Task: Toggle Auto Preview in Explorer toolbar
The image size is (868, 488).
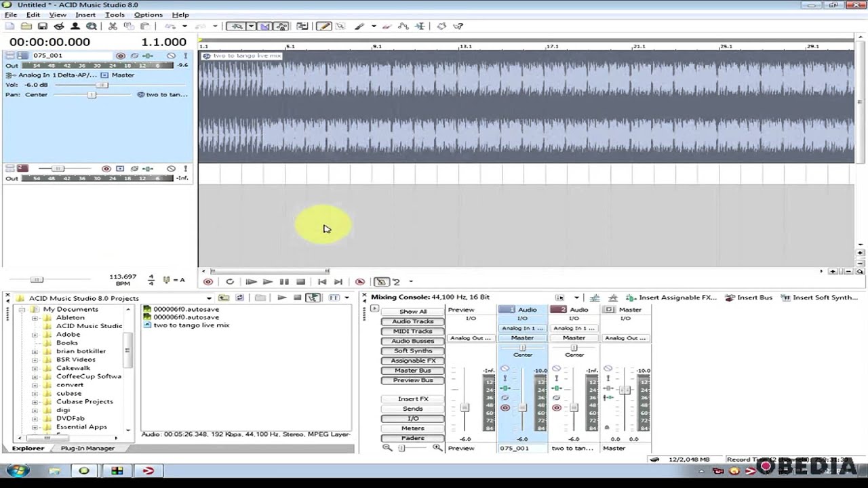Action: pos(313,298)
